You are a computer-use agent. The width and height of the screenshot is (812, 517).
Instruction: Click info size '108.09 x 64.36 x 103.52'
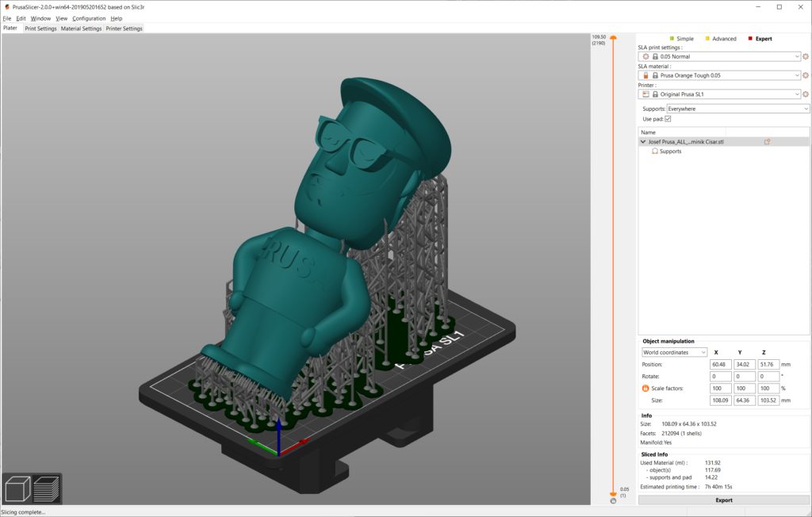pos(689,424)
